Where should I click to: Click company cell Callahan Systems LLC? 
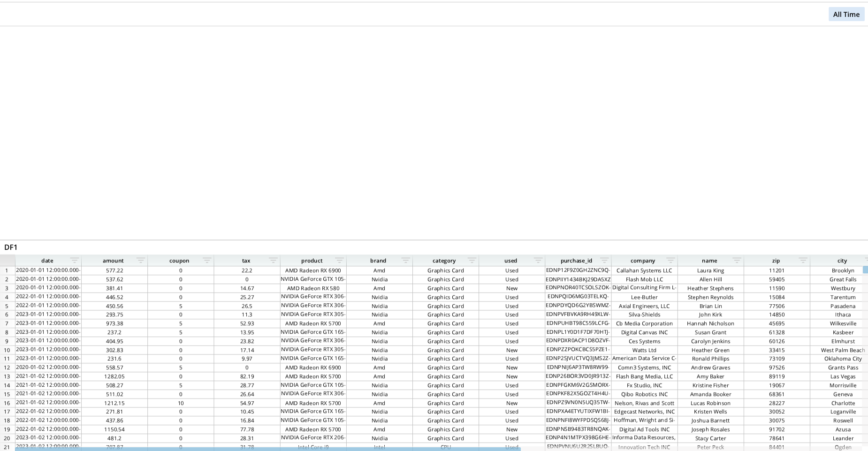pos(644,271)
